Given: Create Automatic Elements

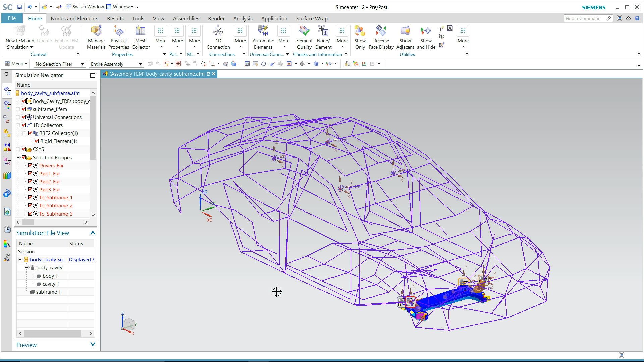Looking at the screenshot, I should 263,37.
